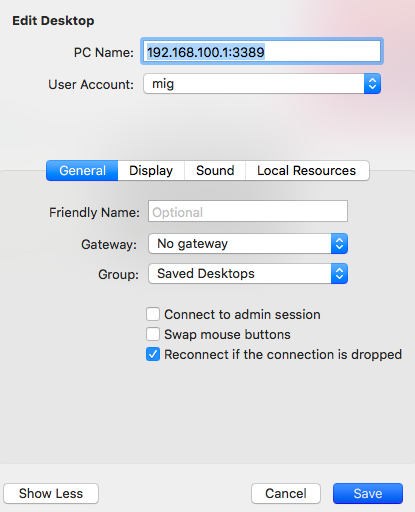Switch to the Sound tab

coord(215,171)
